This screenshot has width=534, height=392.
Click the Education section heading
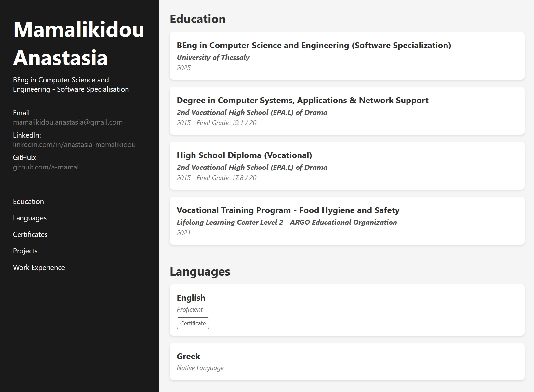click(x=198, y=19)
